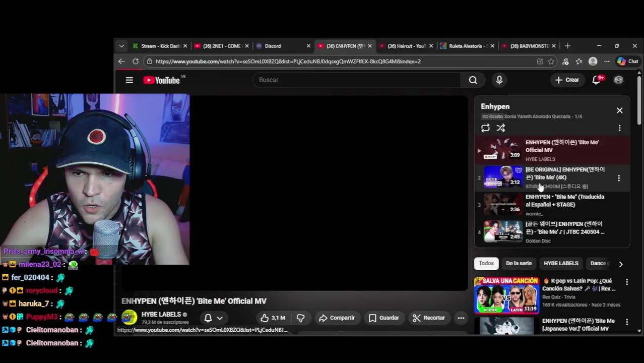644x363 pixels.
Task: Click the Guardar save button
Action: pyautogui.click(x=383, y=318)
